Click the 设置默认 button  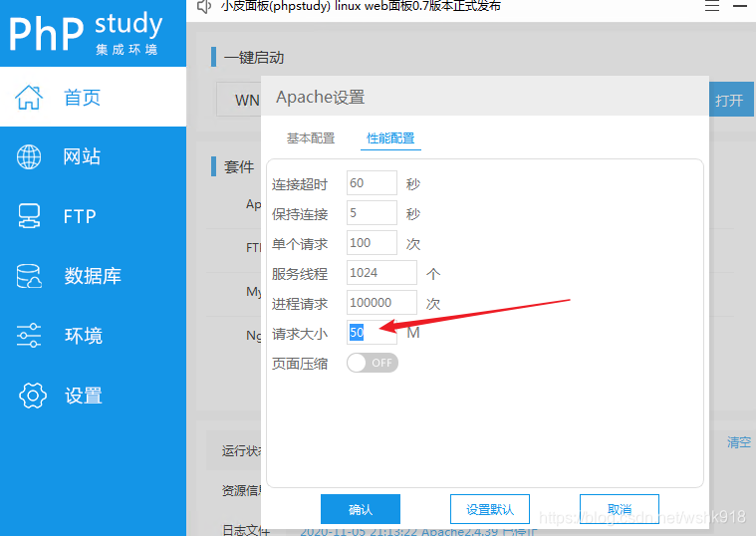[x=490, y=509]
